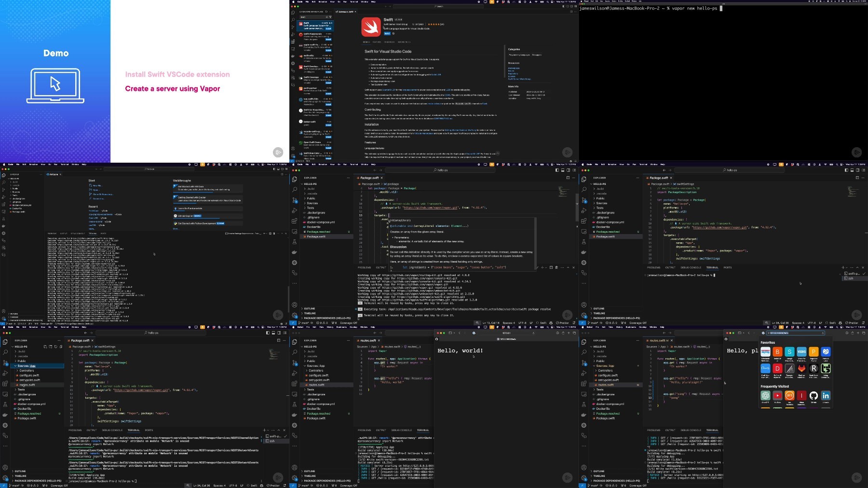The width and height of the screenshot is (868, 488).
Task: Toggle bottom panel in Sources/App-highlighted frame
Action: click(x=272, y=333)
